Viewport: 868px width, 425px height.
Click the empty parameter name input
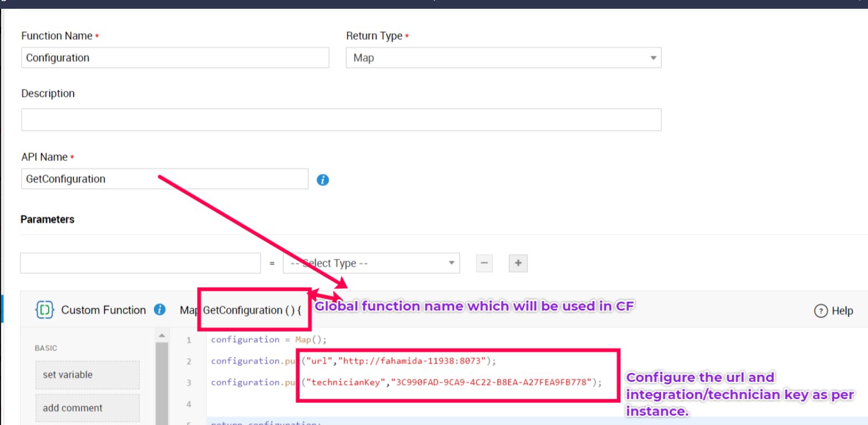[x=140, y=263]
